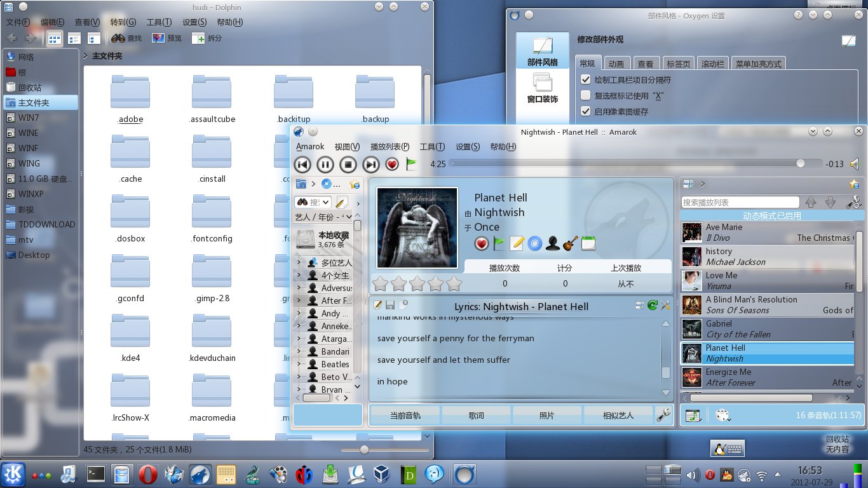Pause the current Amarok track
Screen dimensions: 868x488
tap(325, 165)
